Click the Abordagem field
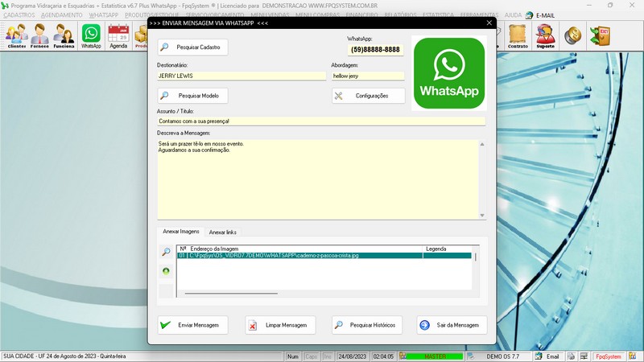Viewport: 644px width, 362px height. click(368, 76)
